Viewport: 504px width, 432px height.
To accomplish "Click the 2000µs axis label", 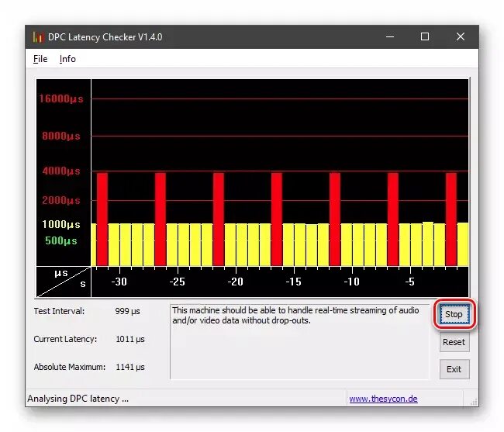I will pos(61,201).
